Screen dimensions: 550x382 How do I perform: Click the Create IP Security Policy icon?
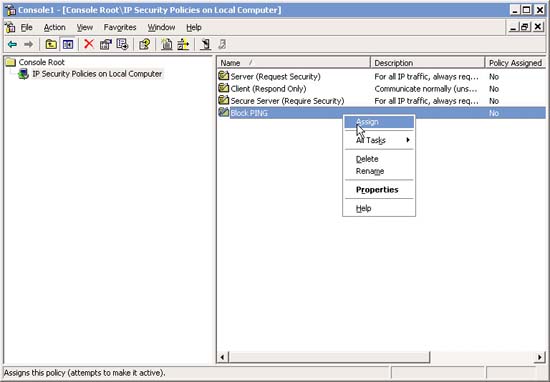[167, 45]
